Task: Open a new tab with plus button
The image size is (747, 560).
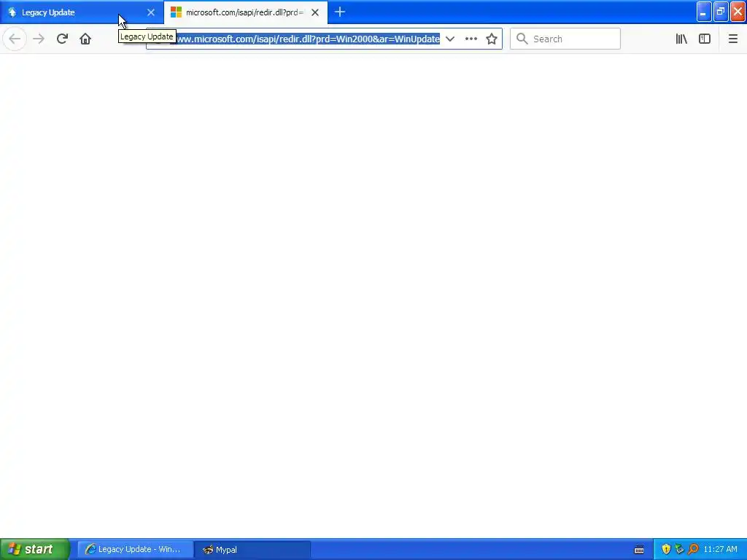Action: coord(340,12)
